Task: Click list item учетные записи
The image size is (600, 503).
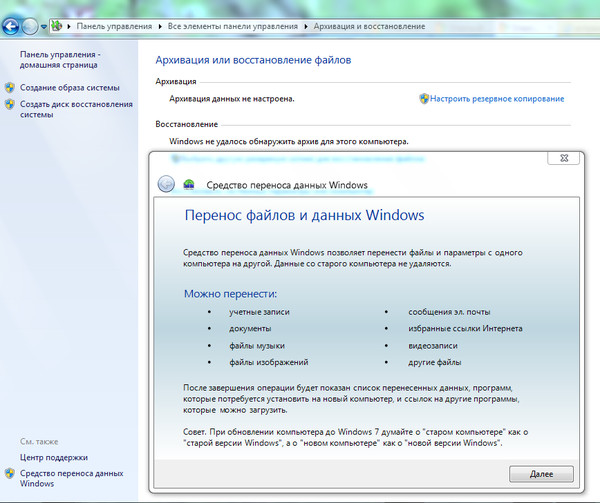Action: [259, 312]
